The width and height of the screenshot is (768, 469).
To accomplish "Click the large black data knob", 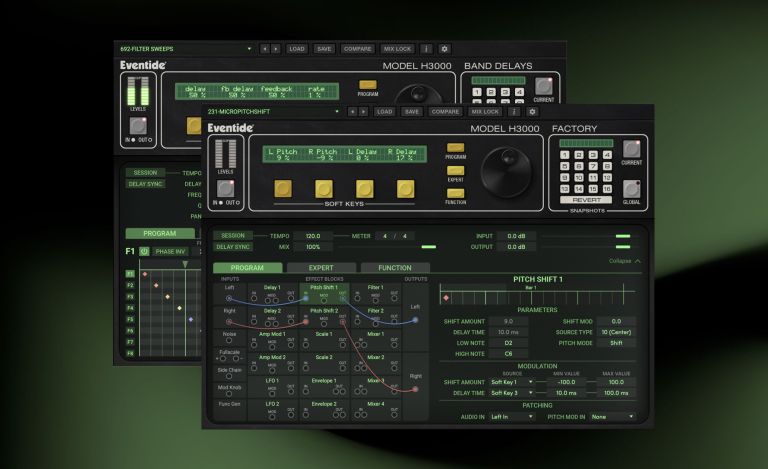I will [x=506, y=172].
